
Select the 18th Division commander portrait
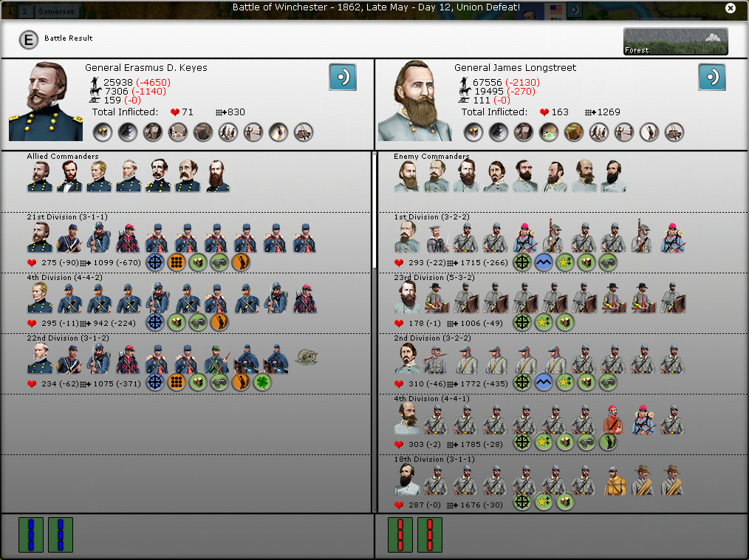408,479
